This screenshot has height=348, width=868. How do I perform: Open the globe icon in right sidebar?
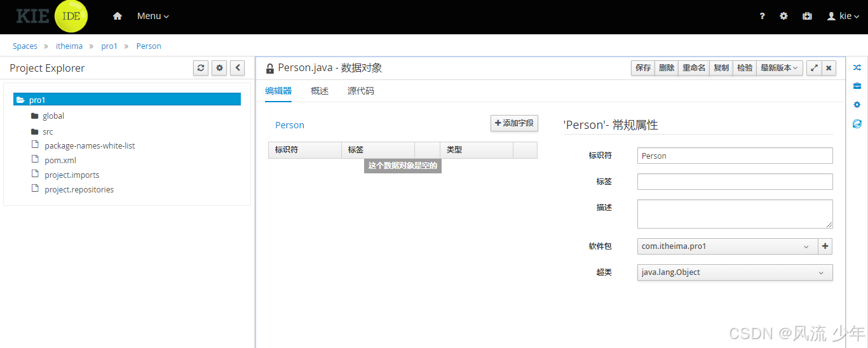pos(857,124)
